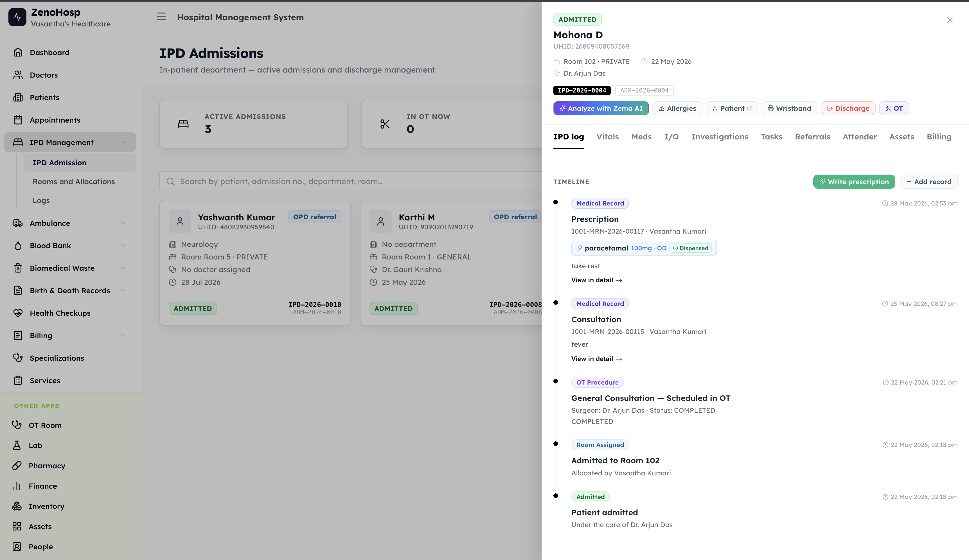View Prescription record in detail
The height and width of the screenshot is (560, 969).
coord(596,280)
